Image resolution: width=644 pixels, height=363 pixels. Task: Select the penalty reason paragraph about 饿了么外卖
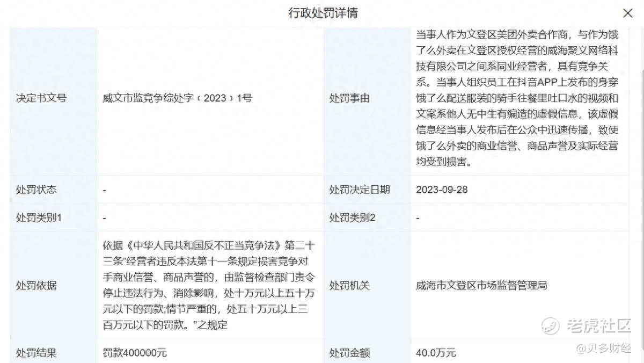point(517,98)
